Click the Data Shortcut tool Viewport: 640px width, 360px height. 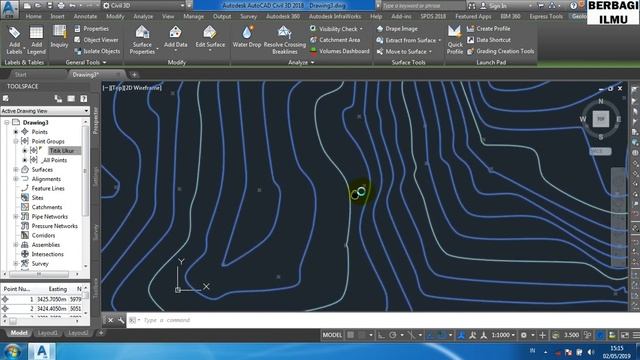click(489, 40)
